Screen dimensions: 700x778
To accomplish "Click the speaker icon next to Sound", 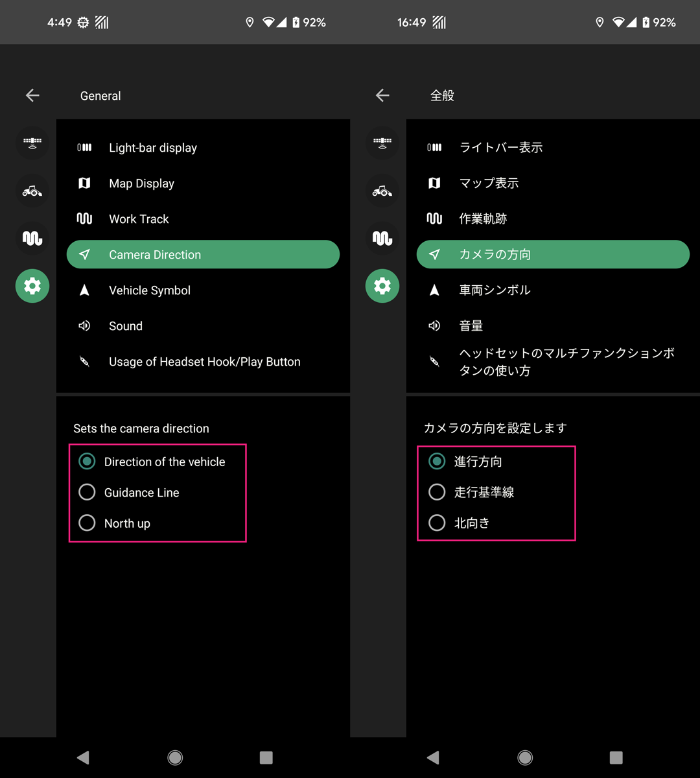I will (x=84, y=325).
